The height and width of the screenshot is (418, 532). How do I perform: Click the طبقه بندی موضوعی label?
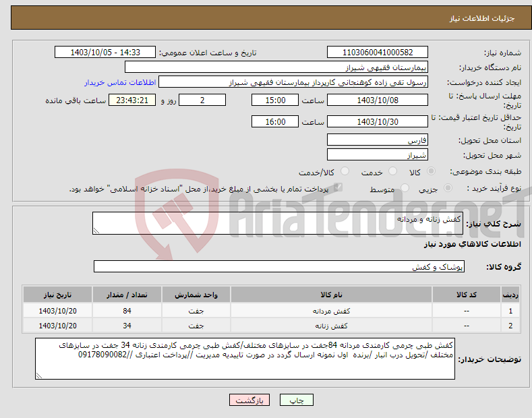click(485, 172)
